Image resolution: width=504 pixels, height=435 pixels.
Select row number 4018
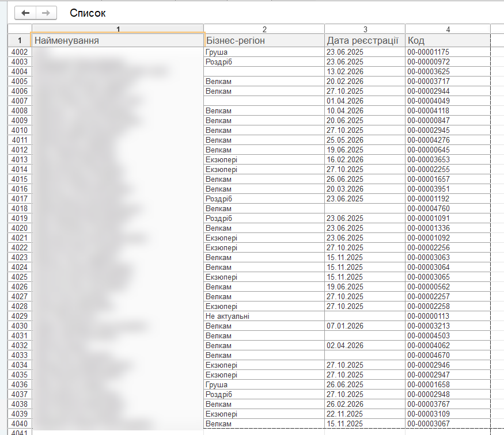[x=20, y=209]
